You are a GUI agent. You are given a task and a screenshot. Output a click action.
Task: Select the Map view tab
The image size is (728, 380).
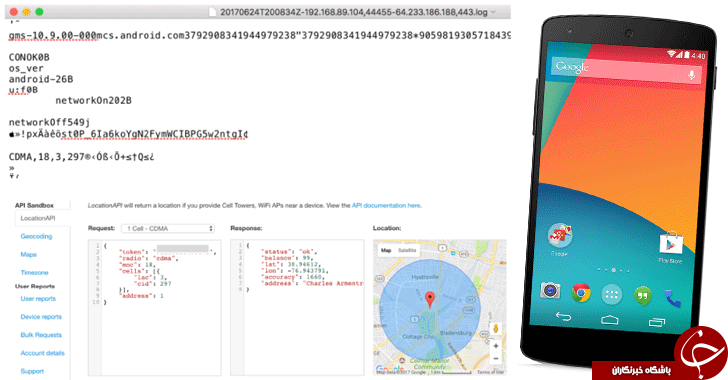click(x=386, y=250)
